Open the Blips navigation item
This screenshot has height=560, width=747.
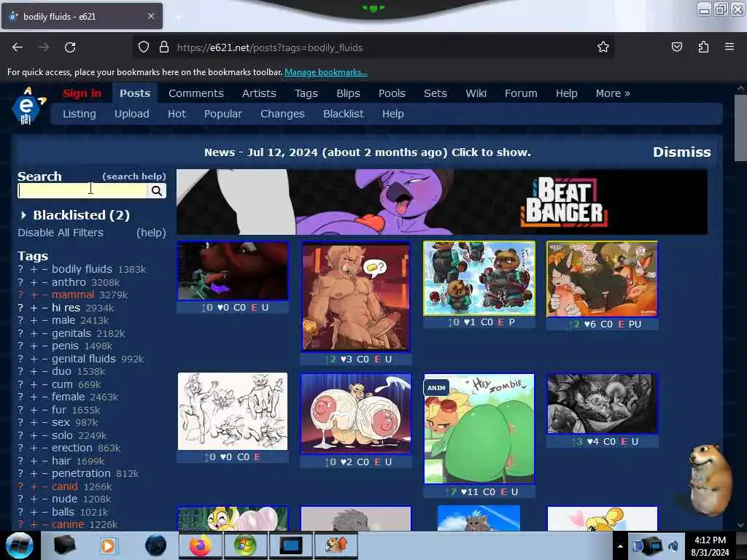(x=348, y=93)
